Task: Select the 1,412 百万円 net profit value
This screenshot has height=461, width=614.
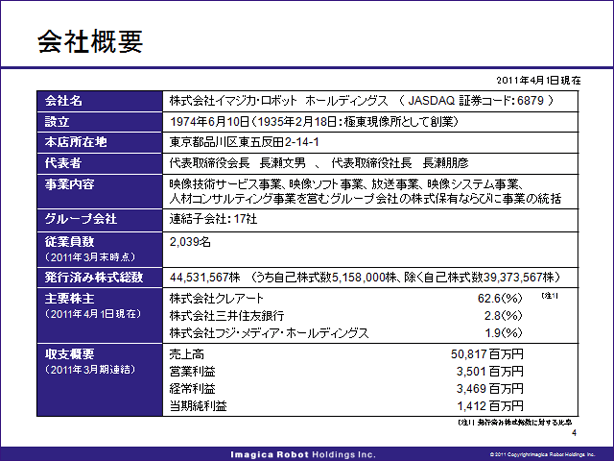Action: (x=490, y=406)
